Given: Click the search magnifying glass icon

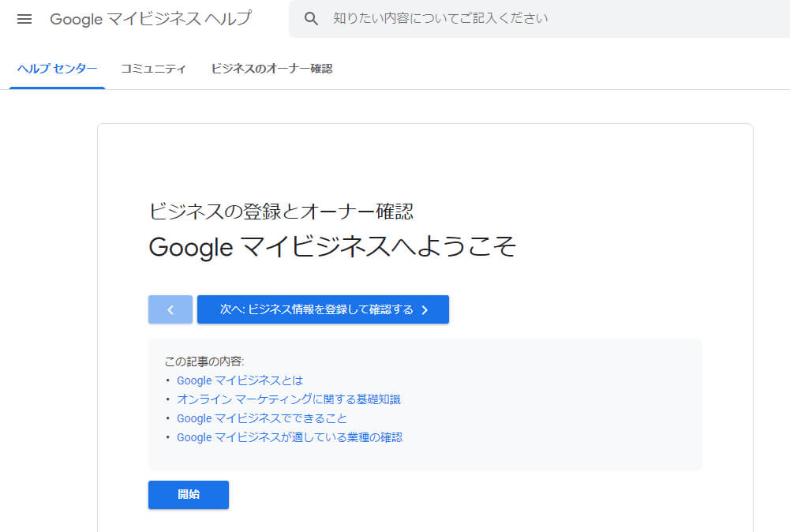Looking at the screenshot, I should tap(311, 17).
